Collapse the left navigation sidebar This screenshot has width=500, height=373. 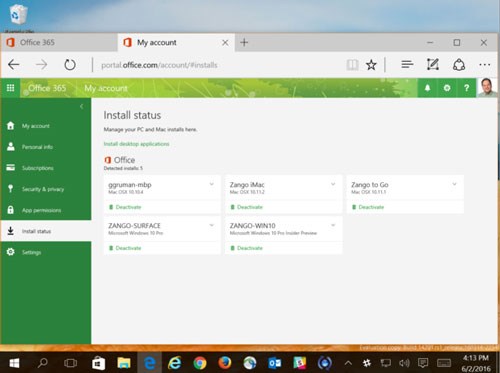click(81, 107)
